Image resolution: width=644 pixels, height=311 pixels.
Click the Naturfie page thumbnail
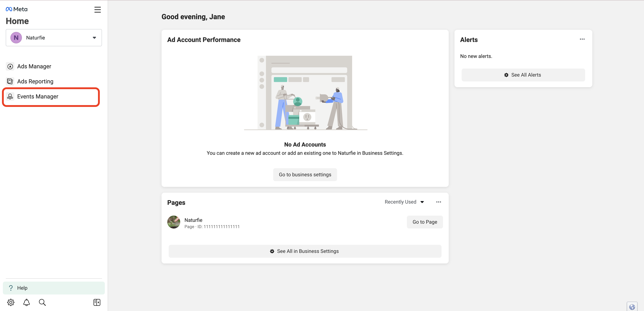pos(174,222)
